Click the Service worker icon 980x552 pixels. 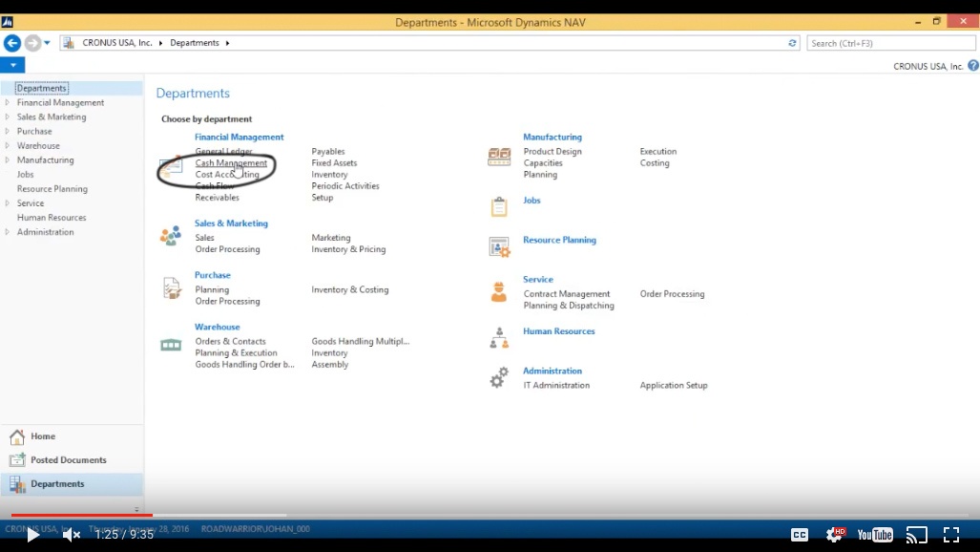pos(499,292)
